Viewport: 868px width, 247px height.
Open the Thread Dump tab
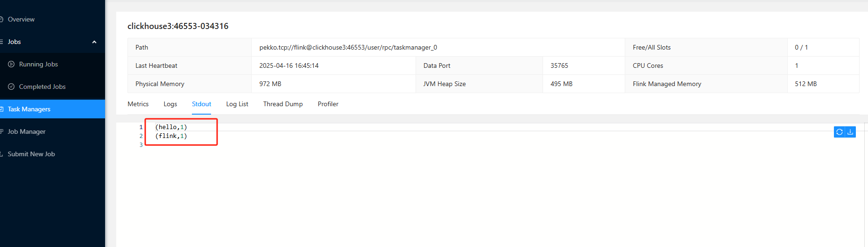click(x=283, y=104)
